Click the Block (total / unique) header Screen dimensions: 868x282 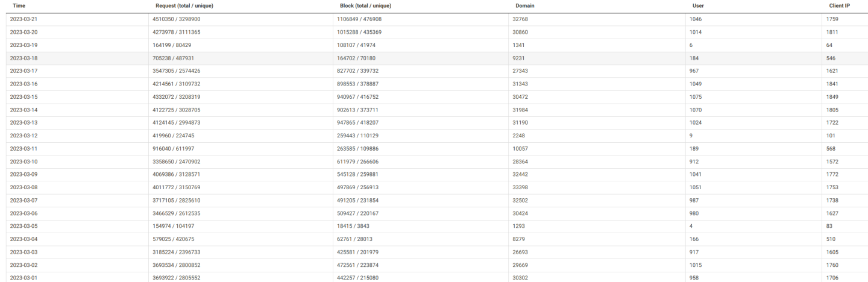[365, 5]
